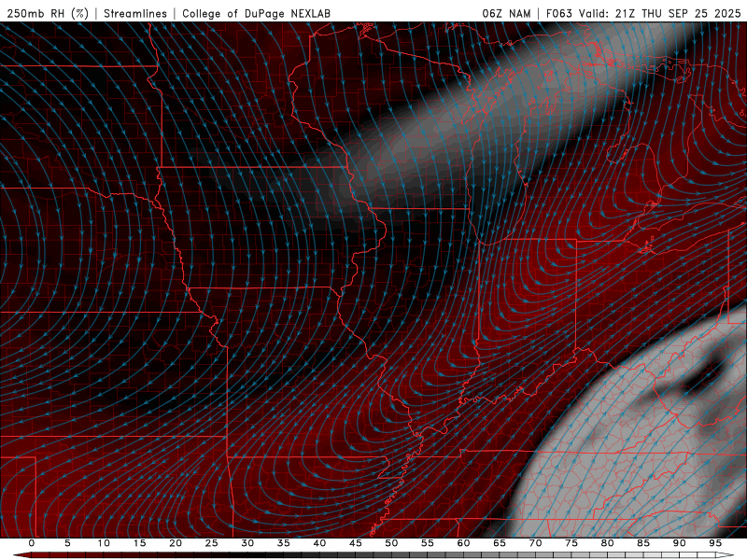Click the "College of DuPage NEXLAB" text
Viewport: 747px width, 560px height.
coord(256,13)
